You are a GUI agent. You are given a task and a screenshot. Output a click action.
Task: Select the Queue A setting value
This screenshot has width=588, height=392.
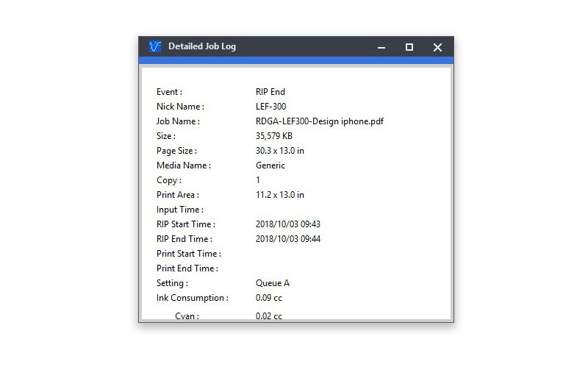click(x=272, y=283)
